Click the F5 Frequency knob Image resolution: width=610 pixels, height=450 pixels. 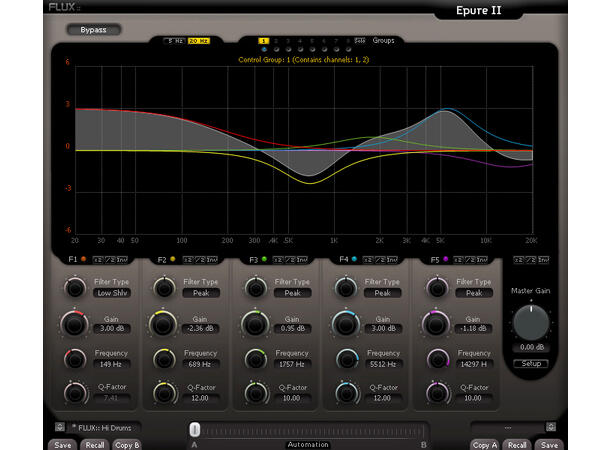pyautogui.click(x=437, y=359)
